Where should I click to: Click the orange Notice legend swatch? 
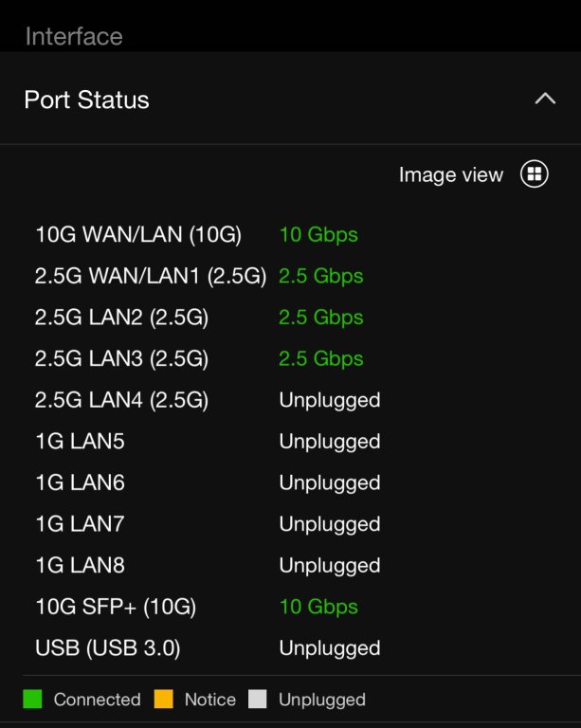tap(164, 699)
